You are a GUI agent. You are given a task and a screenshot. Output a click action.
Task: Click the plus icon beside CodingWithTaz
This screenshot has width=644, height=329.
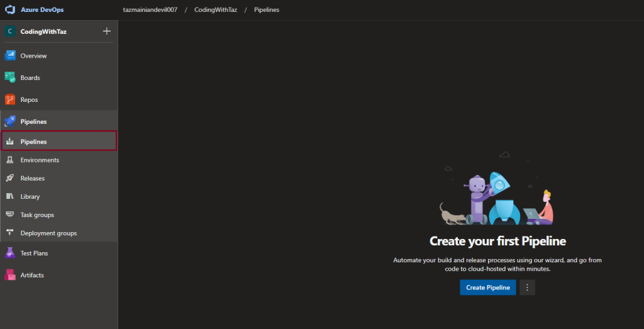106,31
